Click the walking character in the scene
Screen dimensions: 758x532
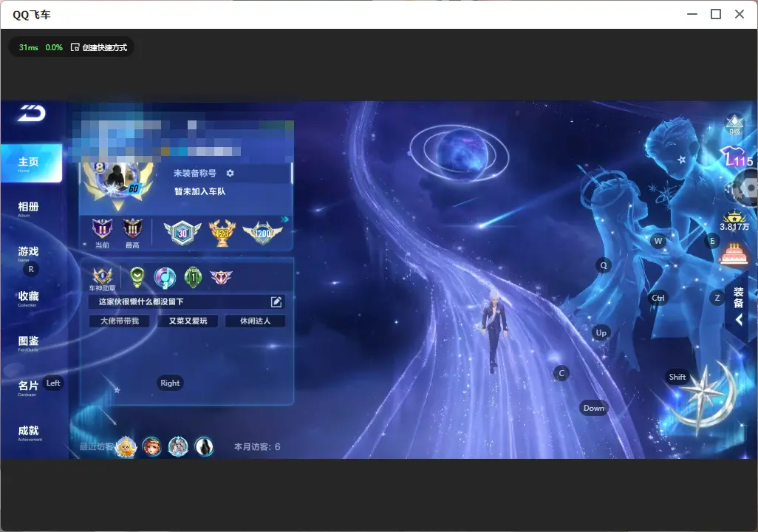[494, 331]
